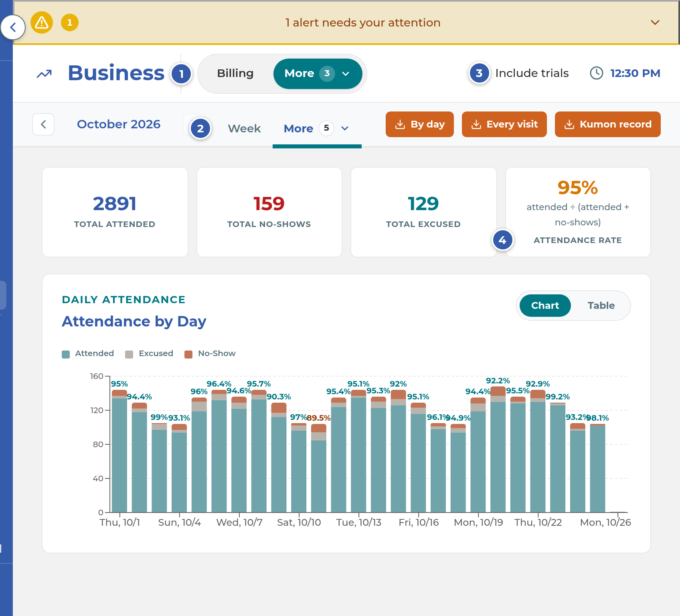Click the 1 alert needs your attention text
This screenshot has width=680, height=616.
pos(363,22)
